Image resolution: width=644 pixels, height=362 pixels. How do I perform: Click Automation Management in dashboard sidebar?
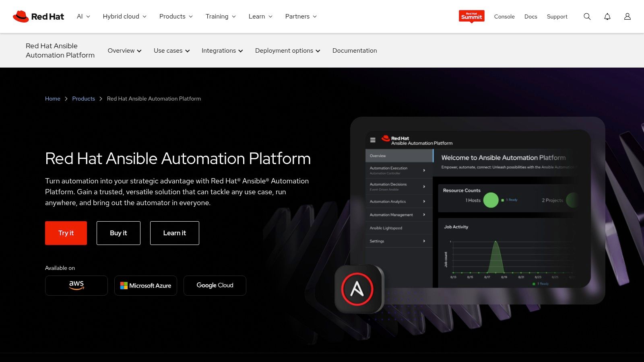(399, 215)
